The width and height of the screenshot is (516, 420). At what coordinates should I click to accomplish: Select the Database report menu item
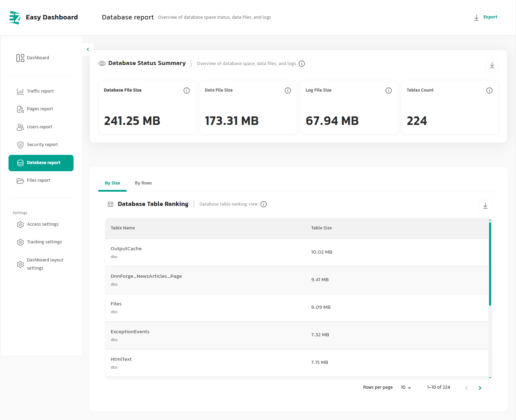point(41,163)
